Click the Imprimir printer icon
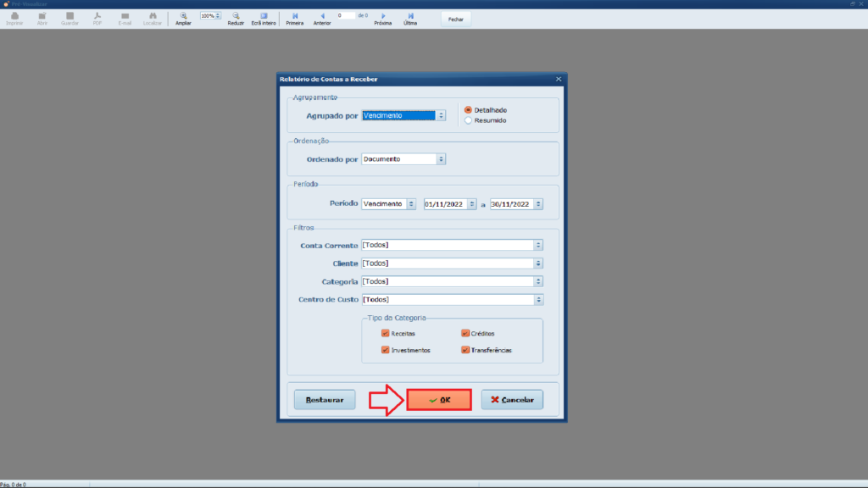868x488 pixels. coord(14,16)
